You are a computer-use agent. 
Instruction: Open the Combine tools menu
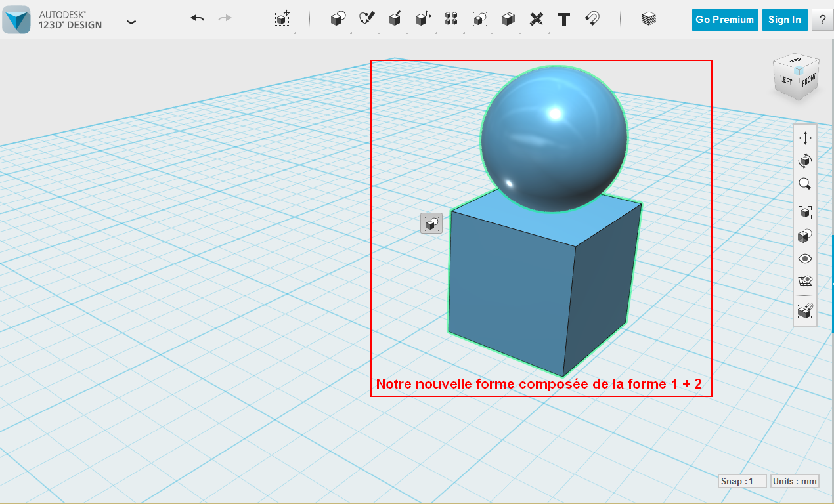508,19
